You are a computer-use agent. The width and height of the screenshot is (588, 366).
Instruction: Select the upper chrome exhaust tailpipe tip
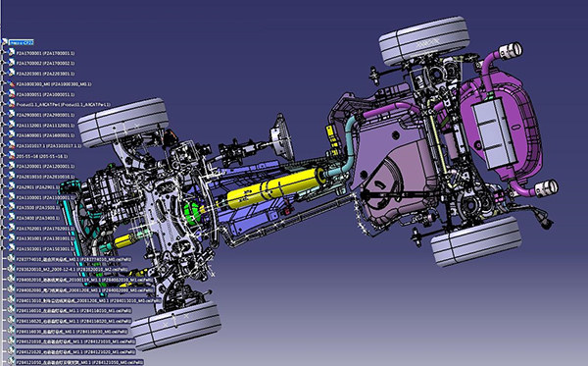click(510, 50)
